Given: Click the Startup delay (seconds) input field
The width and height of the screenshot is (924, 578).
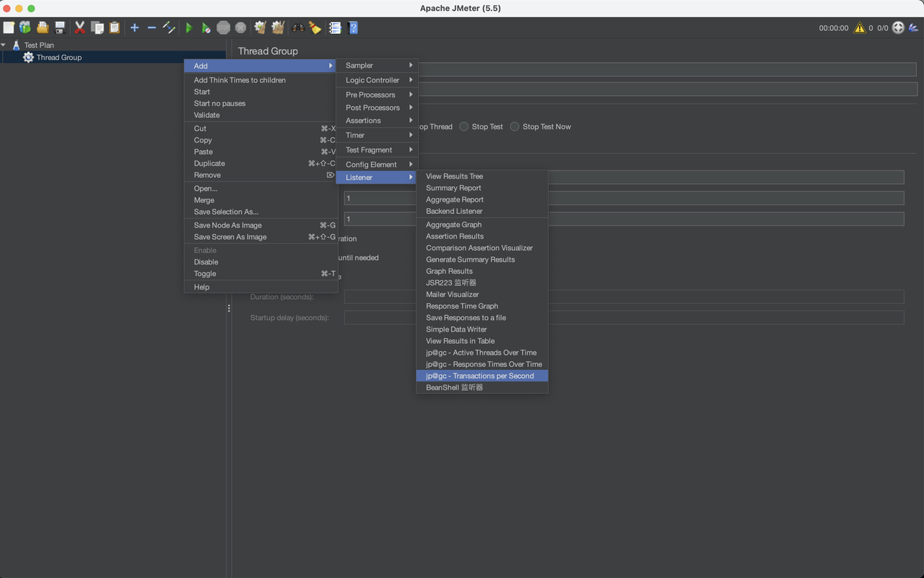Looking at the screenshot, I should [x=624, y=318].
